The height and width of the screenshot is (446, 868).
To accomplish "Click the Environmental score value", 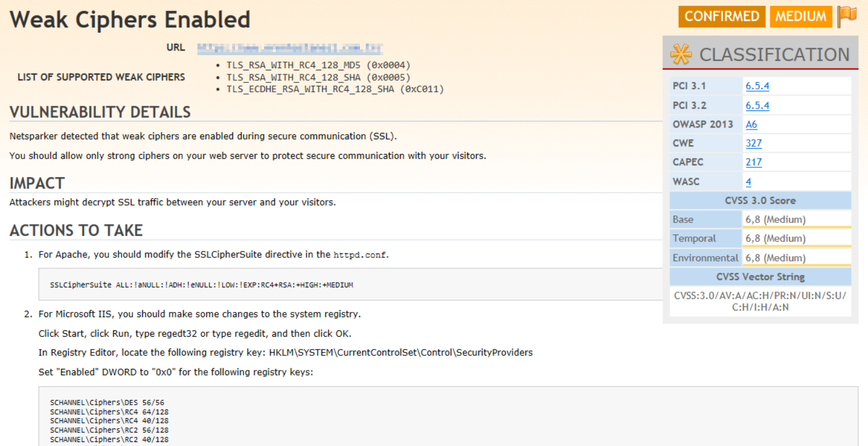I will click(x=775, y=258).
